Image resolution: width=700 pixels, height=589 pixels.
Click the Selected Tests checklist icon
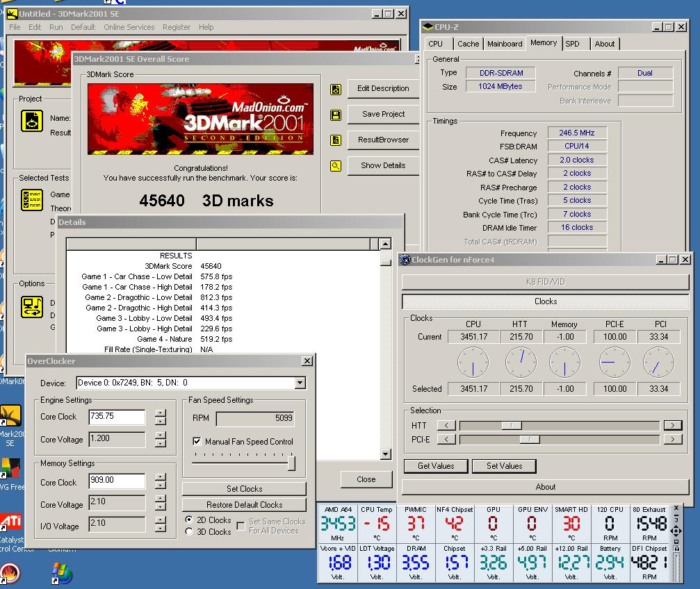point(32,199)
